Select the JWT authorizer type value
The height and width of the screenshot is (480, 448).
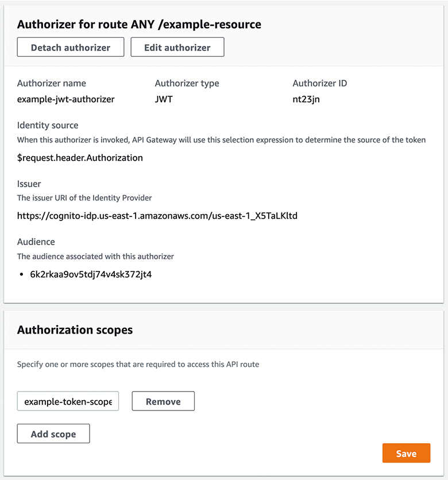tap(164, 99)
